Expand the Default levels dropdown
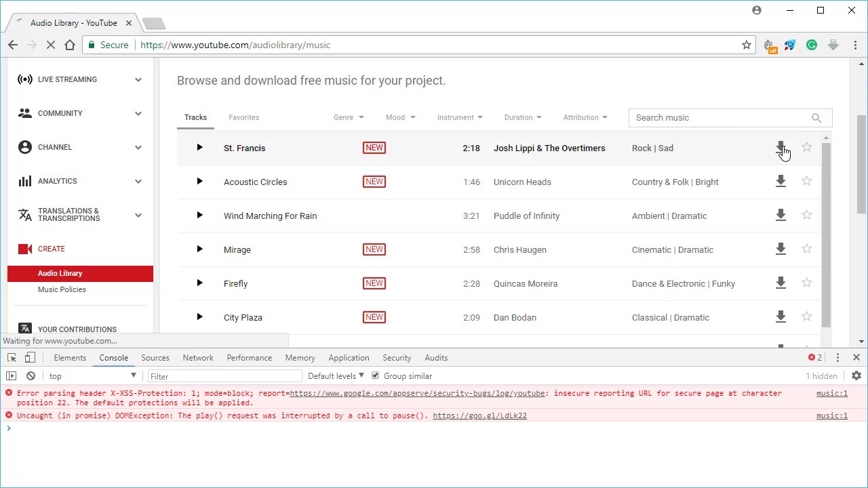The width and height of the screenshot is (868, 488). point(336,376)
